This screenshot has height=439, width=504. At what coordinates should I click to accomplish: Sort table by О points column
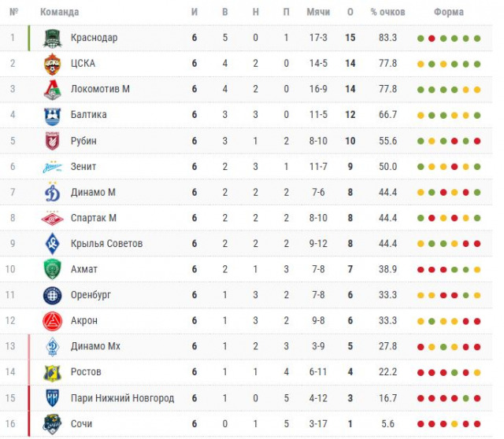click(x=349, y=13)
